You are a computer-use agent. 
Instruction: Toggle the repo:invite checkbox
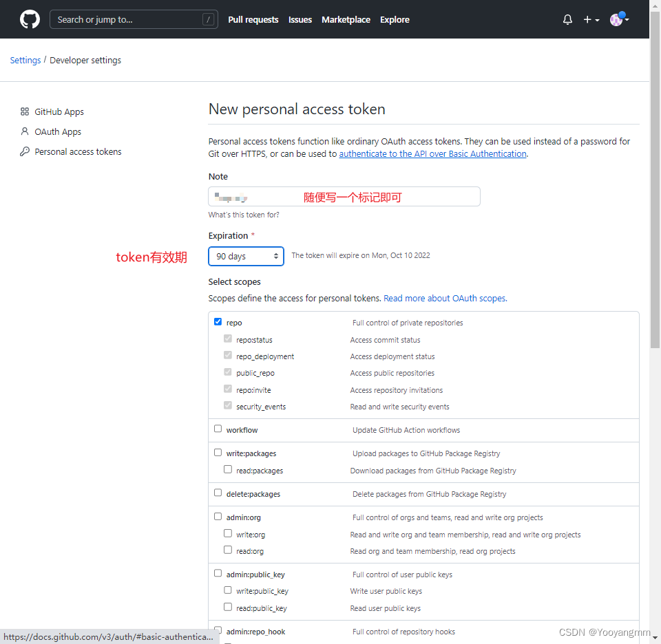pos(228,389)
